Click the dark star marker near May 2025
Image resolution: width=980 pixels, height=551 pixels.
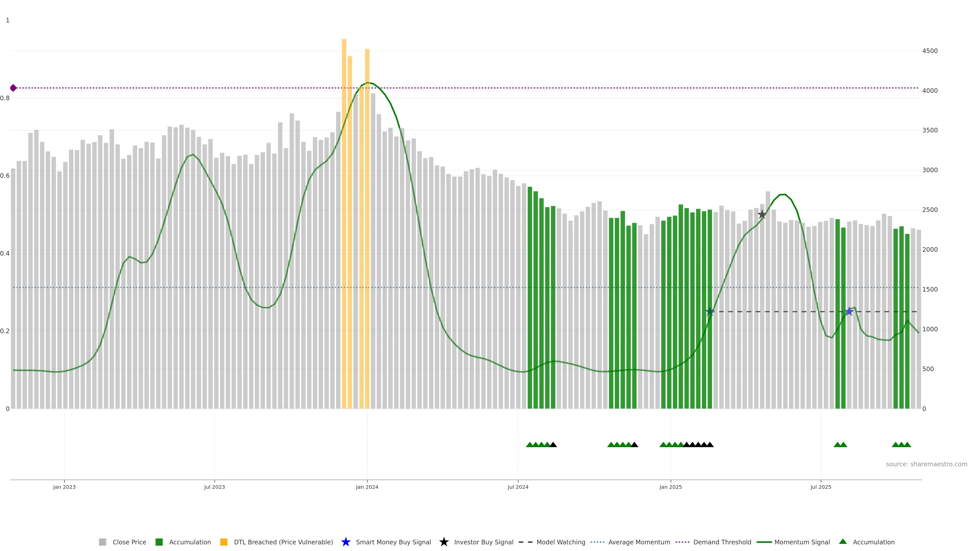click(x=762, y=215)
